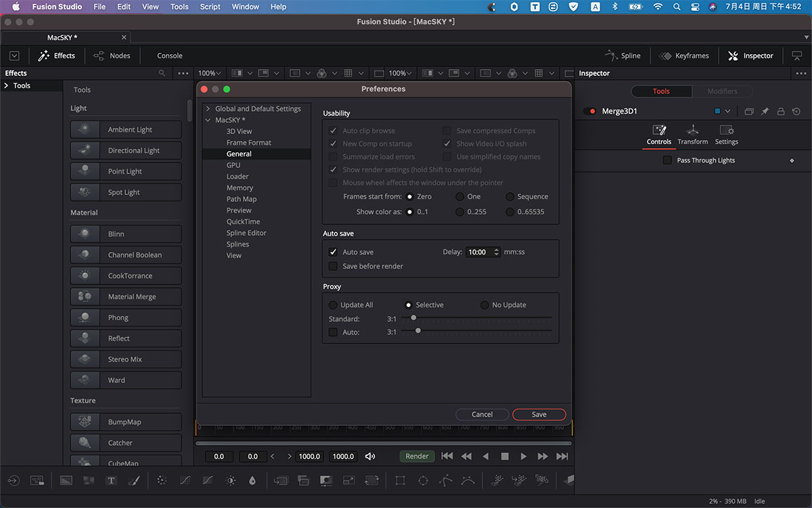Image resolution: width=812 pixels, height=508 pixels.
Task: Add a BumpMap texture tool
Action: click(x=126, y=422)
